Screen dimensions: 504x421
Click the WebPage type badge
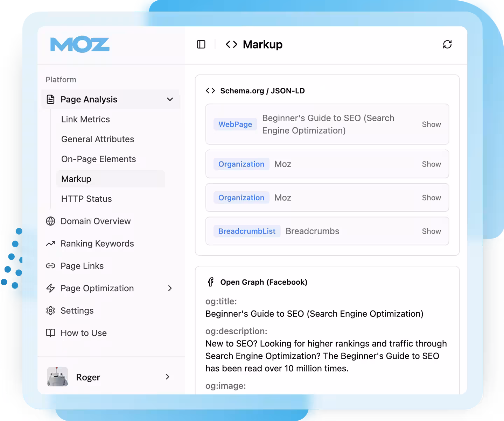[x=235, y=124]
